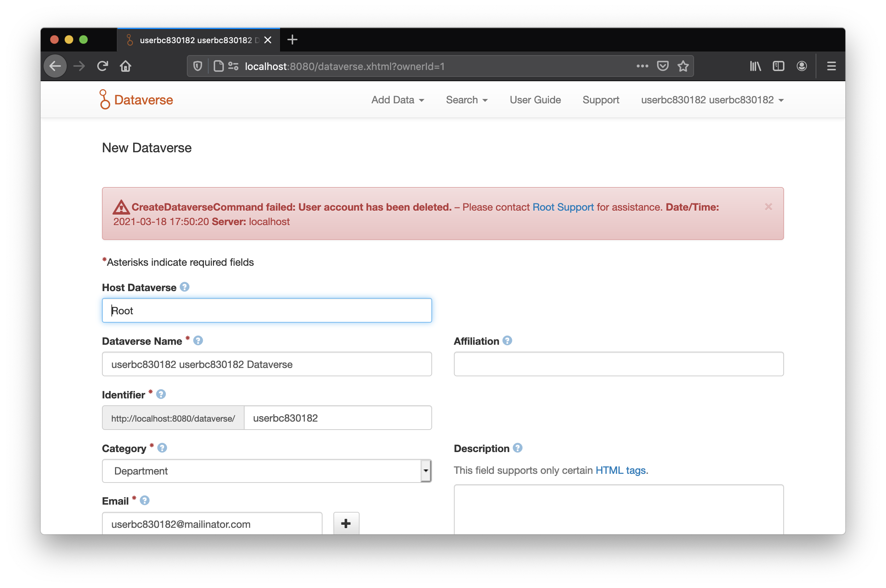Click the Host Dataverse help icon

pyautogui.click(x=184, y=287)
